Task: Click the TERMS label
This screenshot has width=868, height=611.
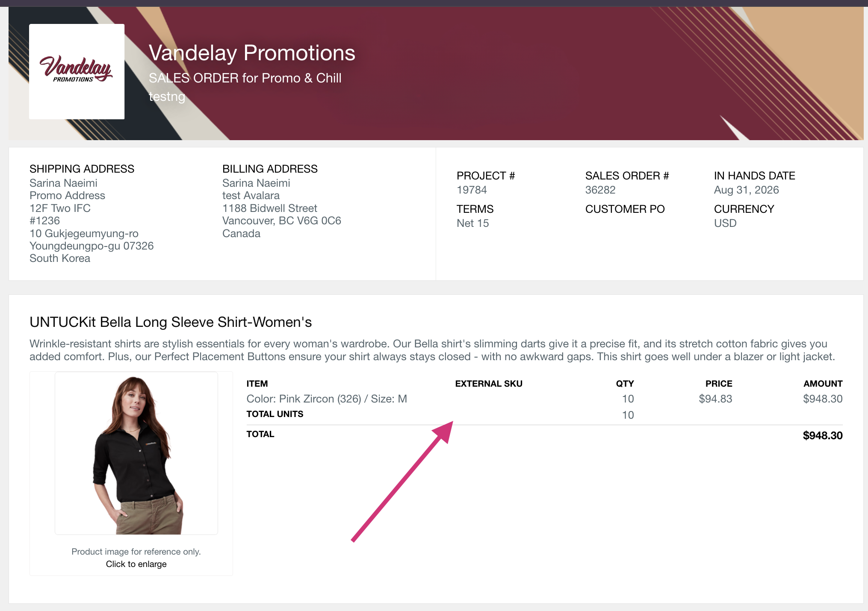Action: (475, 209)
